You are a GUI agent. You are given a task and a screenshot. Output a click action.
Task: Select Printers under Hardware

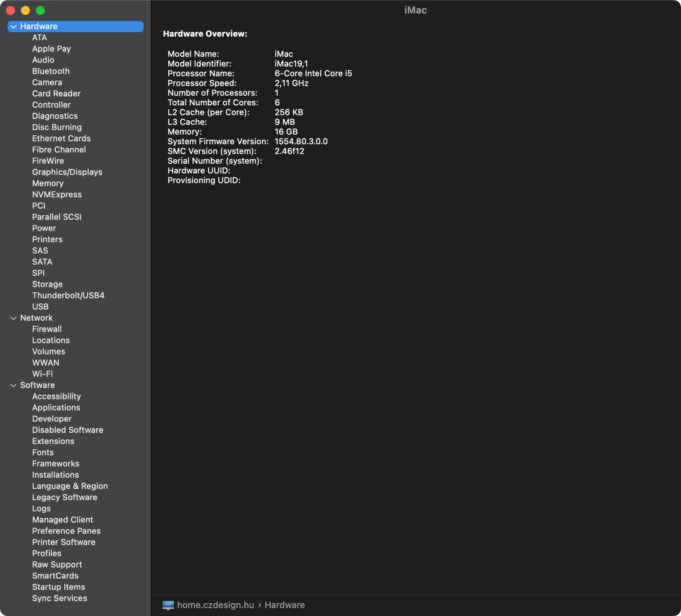[x=47, y=240]
